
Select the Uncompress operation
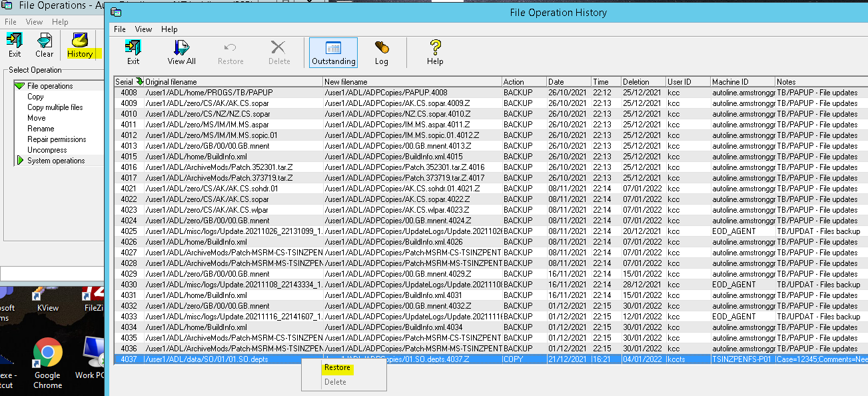47,150
